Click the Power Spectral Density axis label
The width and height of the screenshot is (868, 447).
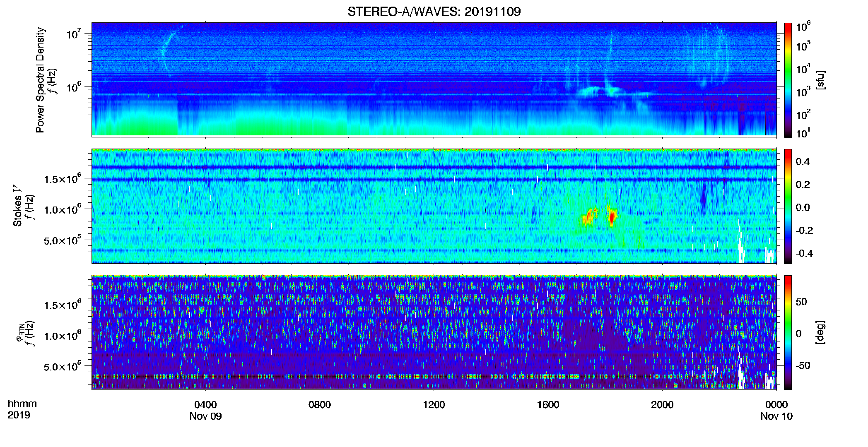[40, 80]
